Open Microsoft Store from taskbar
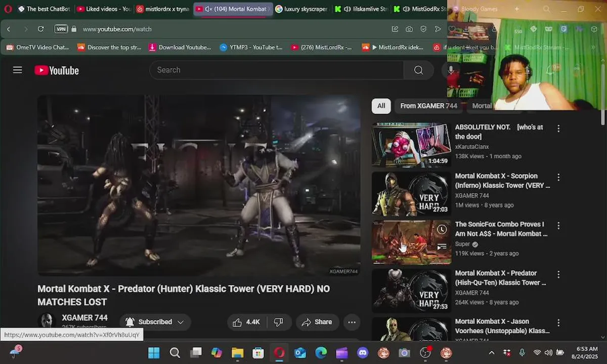The width and height of the screenshot is (607, 364). [x=258, y=353]
